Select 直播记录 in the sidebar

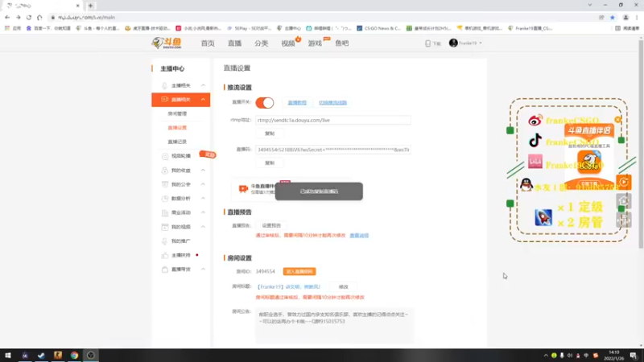click(177, 142)
